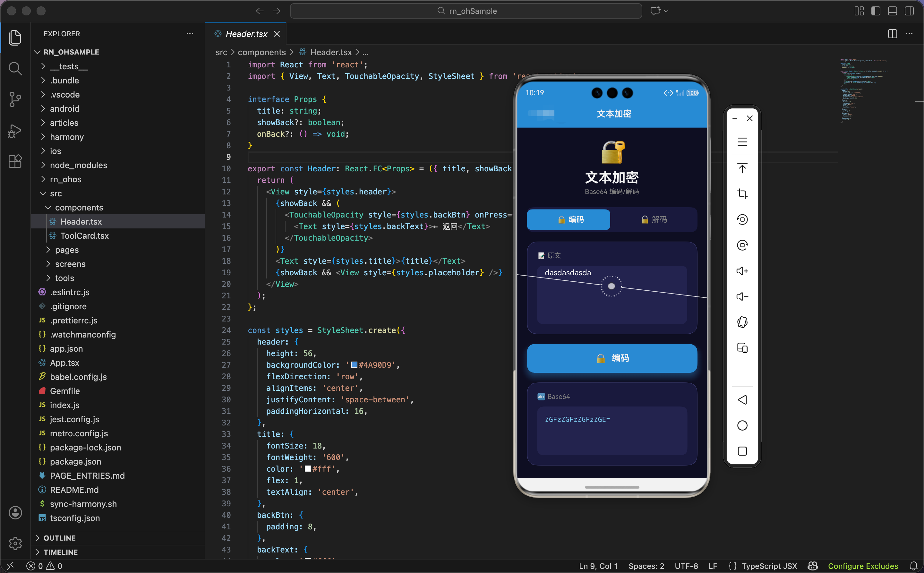Viewport: 924px width, 573px height.
Task: Open the Manage settings gear
Action: [15, 543]
